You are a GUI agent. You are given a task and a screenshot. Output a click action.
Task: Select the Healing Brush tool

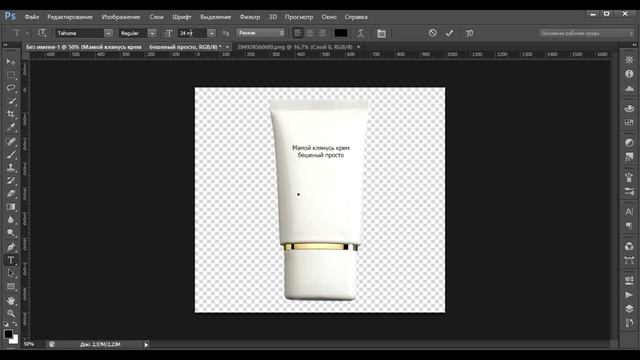[x=11, y=141]
